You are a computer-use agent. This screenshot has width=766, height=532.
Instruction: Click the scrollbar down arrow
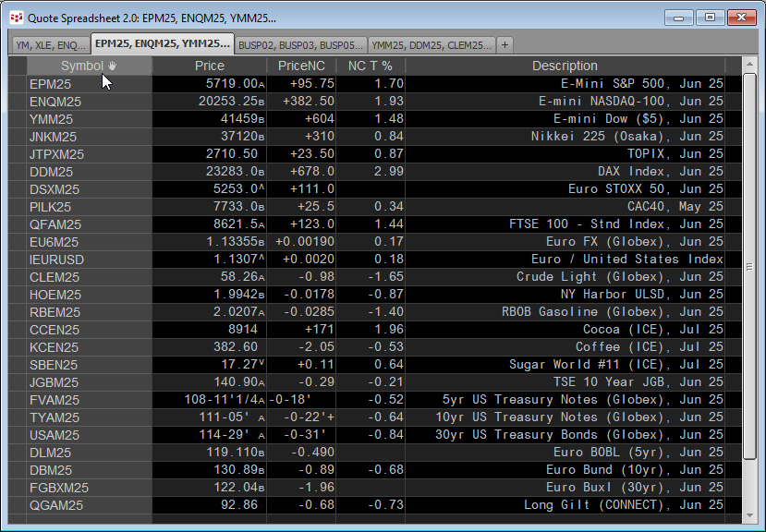click(749, 514)
